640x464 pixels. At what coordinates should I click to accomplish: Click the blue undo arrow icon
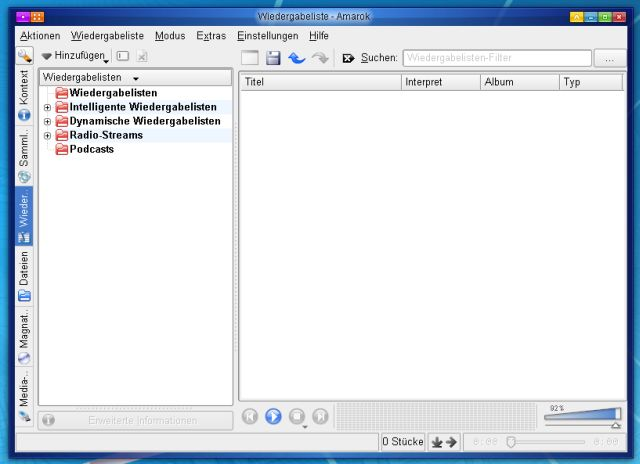297,58
